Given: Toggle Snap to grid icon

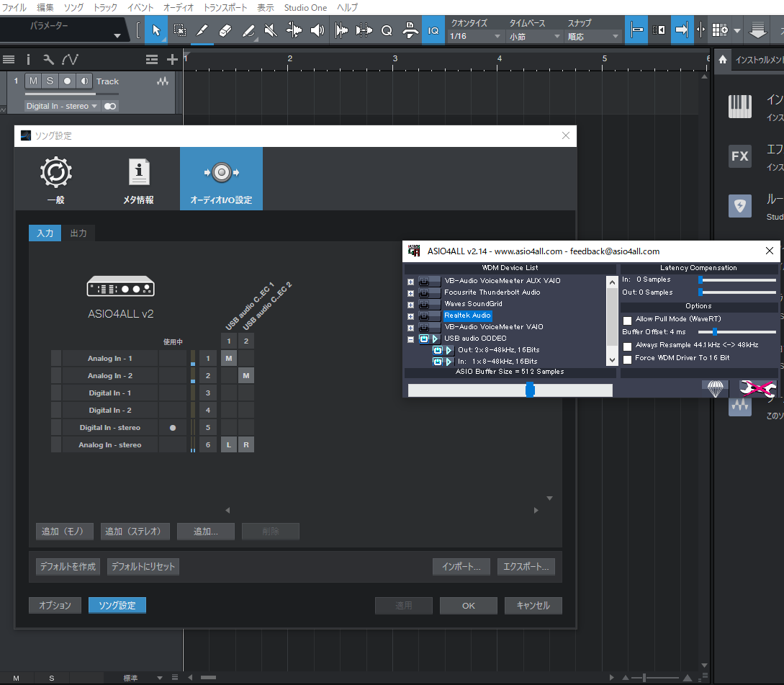Looking at the screenshot, I should click(x=636, y=30).
